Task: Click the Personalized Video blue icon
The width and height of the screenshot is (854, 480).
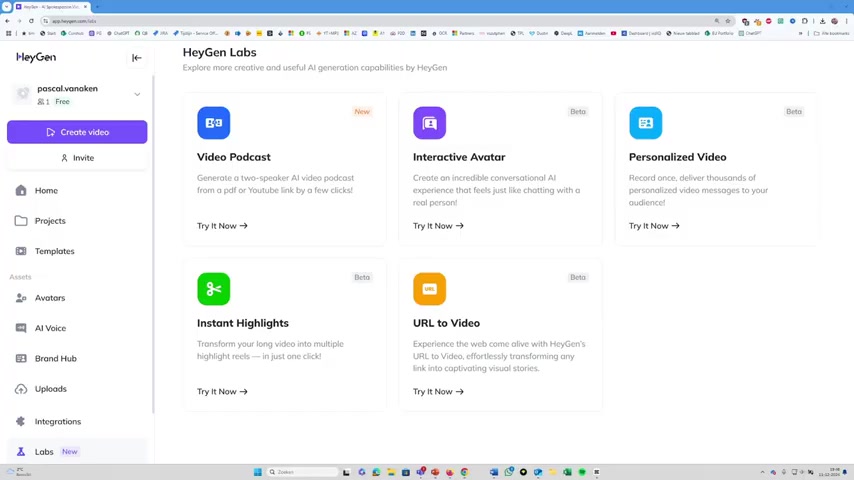Action: (x=645, y=123)
